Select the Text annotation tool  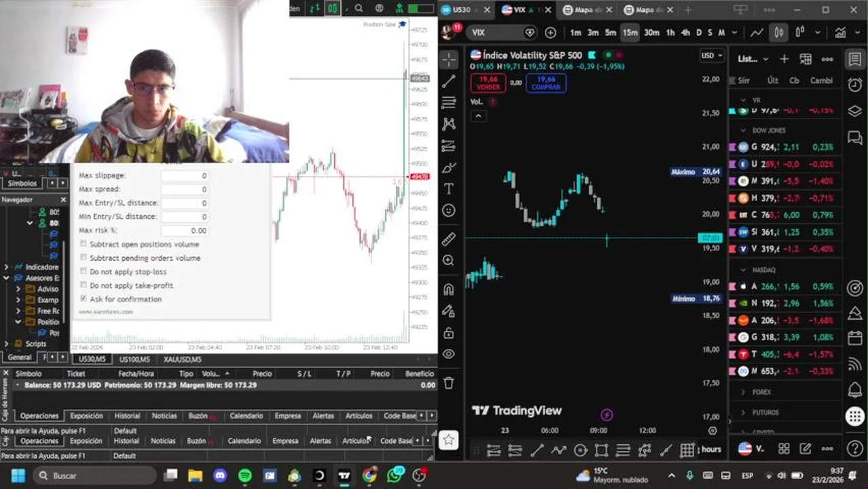tap(449, 189)
